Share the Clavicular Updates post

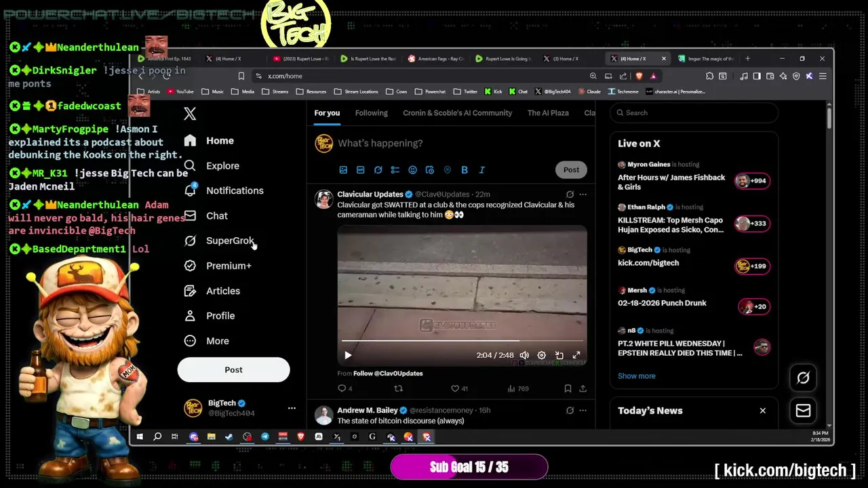(583, 388)
